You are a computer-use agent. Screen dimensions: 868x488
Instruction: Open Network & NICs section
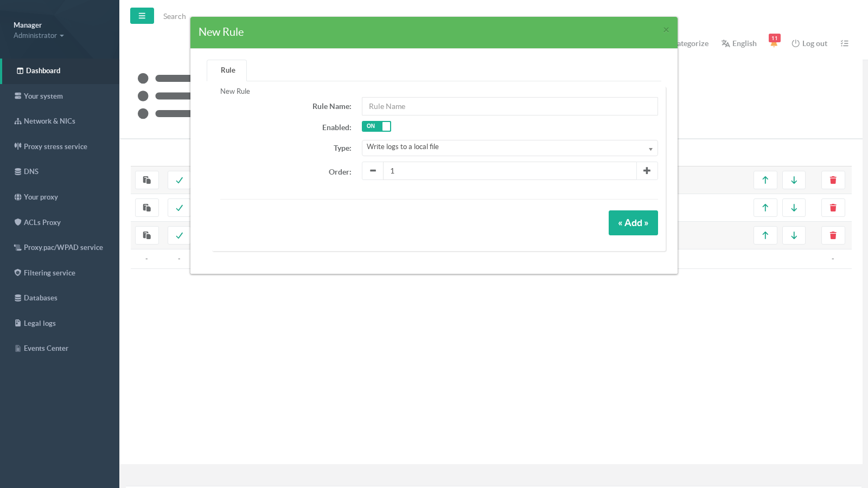point(60,121)
